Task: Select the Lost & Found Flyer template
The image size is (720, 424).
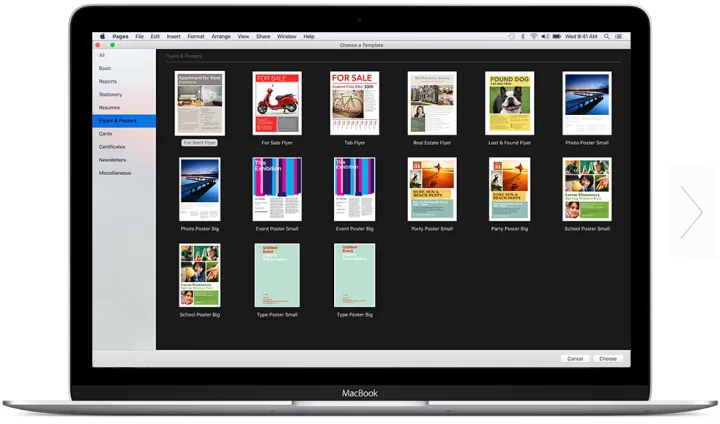Action: point(510,103)
